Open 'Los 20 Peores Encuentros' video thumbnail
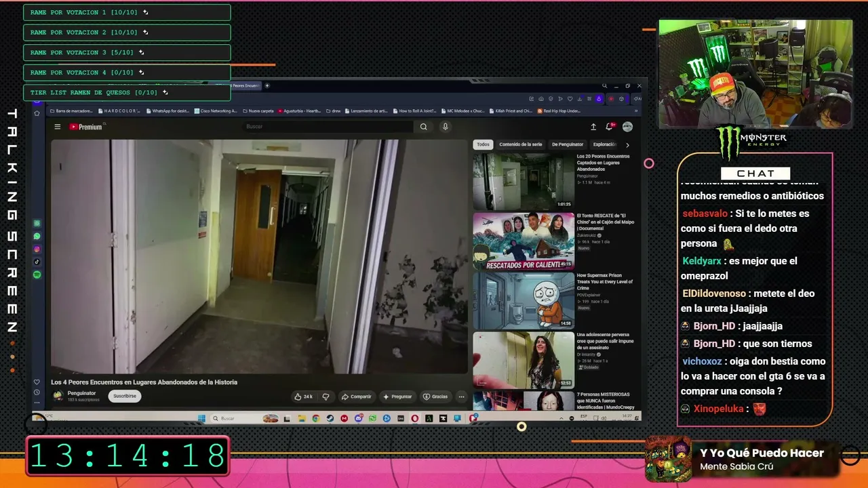The image size is (868, 488). coord(524,181)
